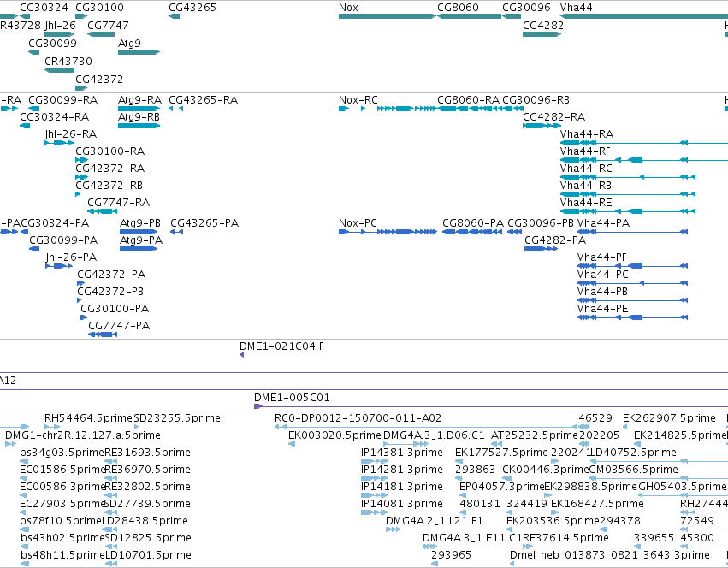Click the LD40752.5prime EST
Screen dimensions: 728x568
(x=658, y=461)
